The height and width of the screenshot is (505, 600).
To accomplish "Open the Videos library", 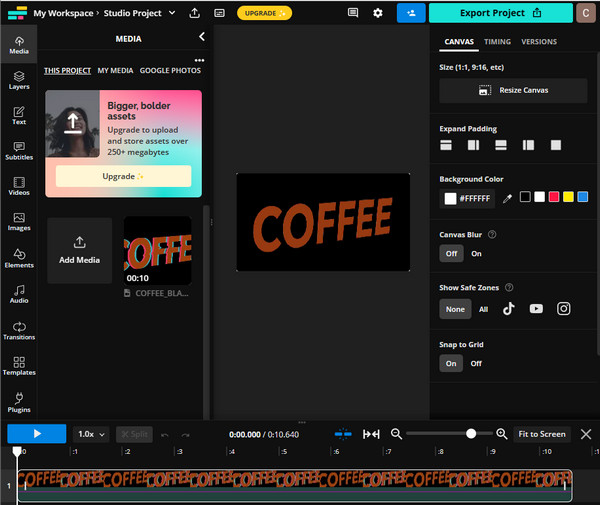I will 19,186.
